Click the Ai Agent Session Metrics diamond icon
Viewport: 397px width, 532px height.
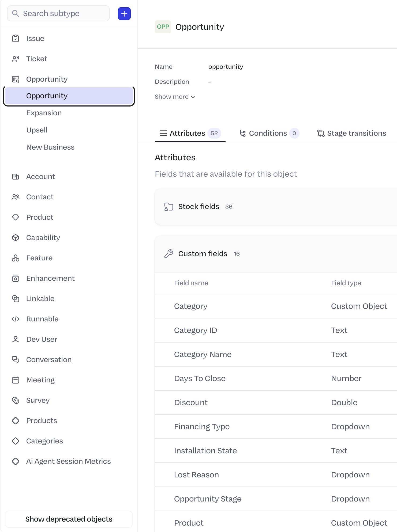(16, 461)
